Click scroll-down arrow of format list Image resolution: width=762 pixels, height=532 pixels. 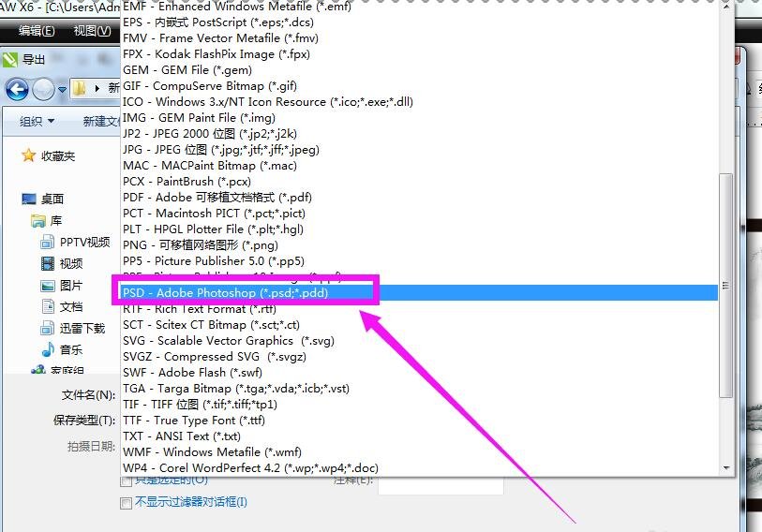click(726, 468)
